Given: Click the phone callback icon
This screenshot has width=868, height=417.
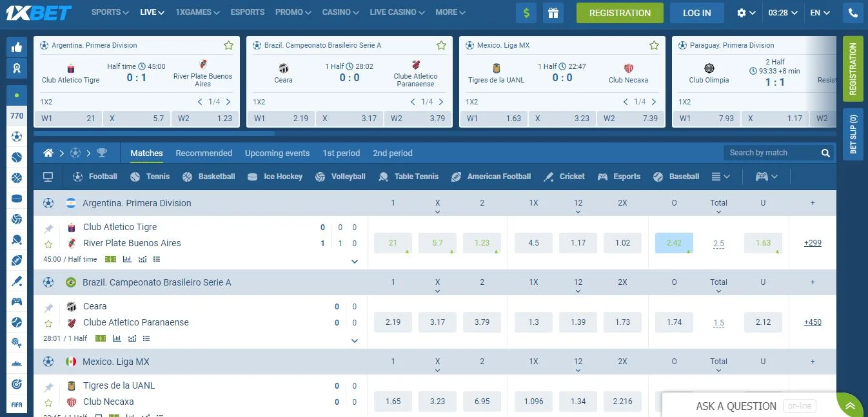Looking at the screenshot, I should [853, 13].
